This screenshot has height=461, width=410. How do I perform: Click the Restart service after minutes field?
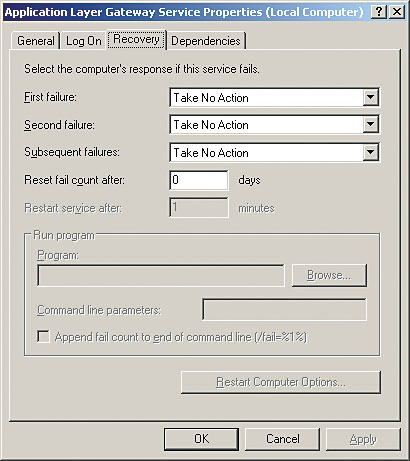point(199,208)
